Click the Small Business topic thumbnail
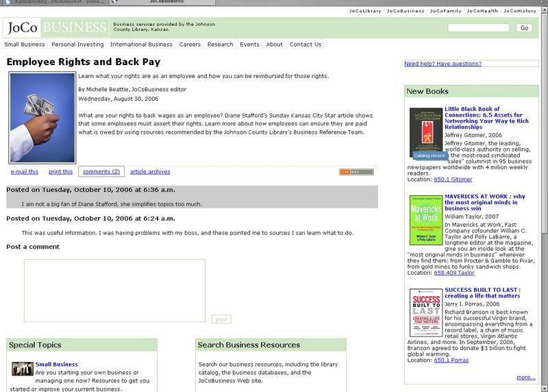Screen dimensions: 548x392 click(x=23, y=369)
